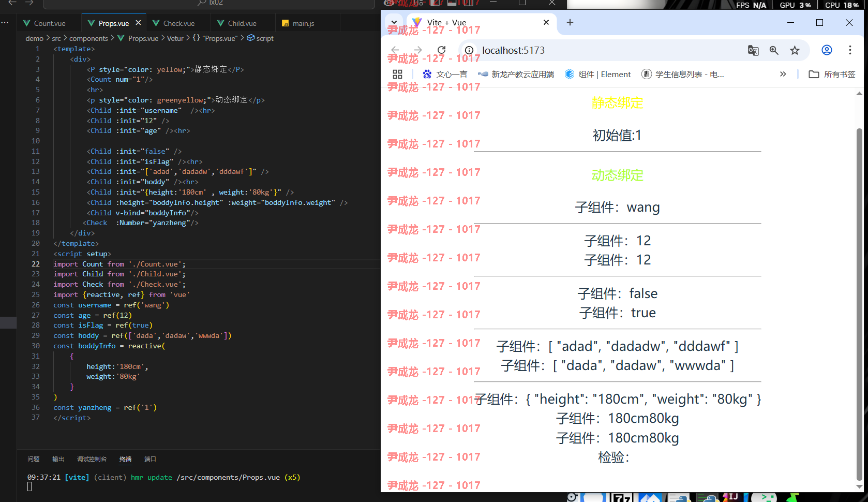Go back with the VS Code back arrow
The height and width of the screenshot is (502, 868).
tap(12, 3)
